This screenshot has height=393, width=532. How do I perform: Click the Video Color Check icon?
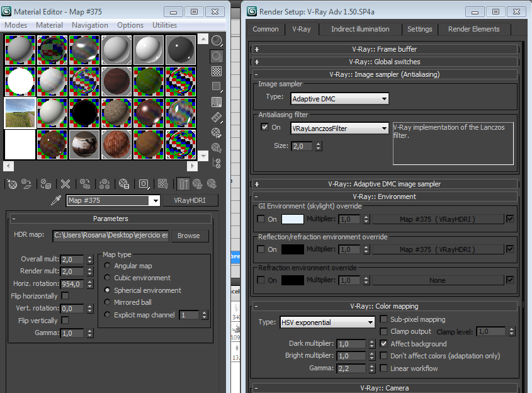coord(217,102)
